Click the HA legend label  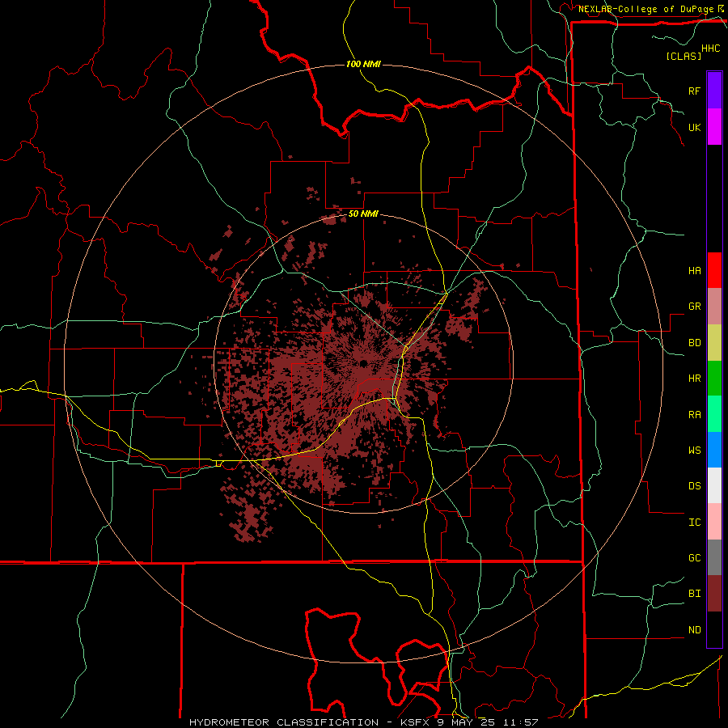point(694,271)
